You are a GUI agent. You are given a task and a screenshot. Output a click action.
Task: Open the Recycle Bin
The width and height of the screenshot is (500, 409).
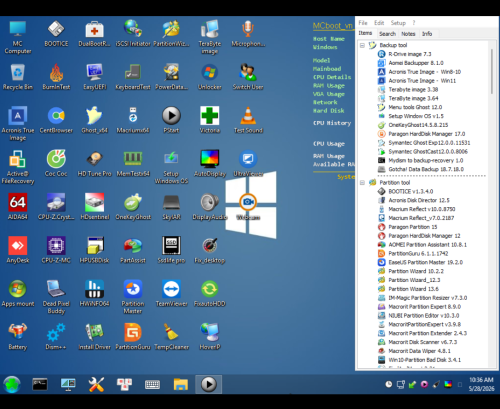point(18,77)
